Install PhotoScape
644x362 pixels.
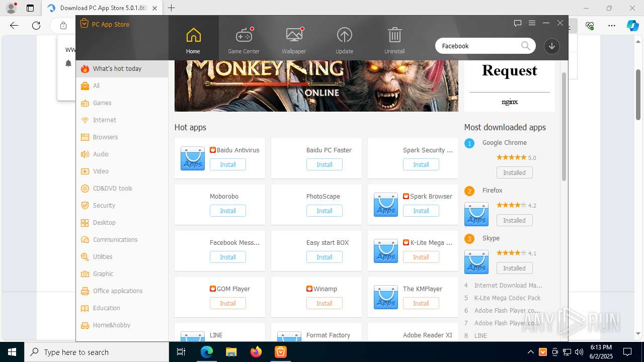(x=325, y=211)
